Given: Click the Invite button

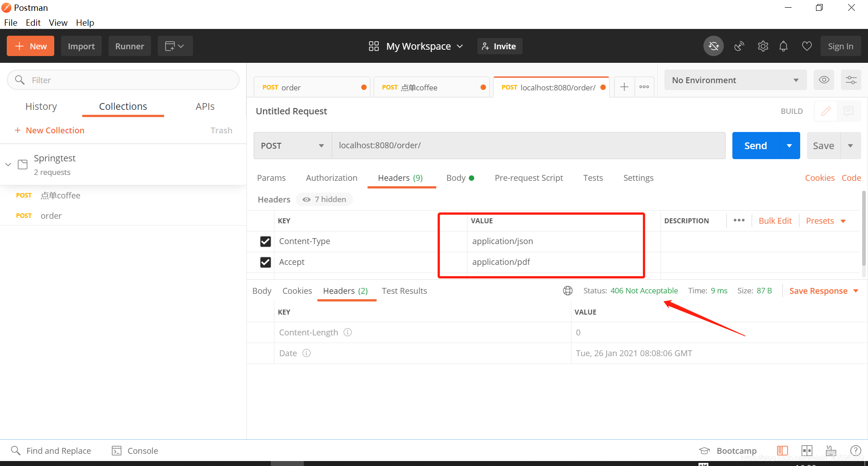Looking at the screenshot, I should (x=500, y=46).
